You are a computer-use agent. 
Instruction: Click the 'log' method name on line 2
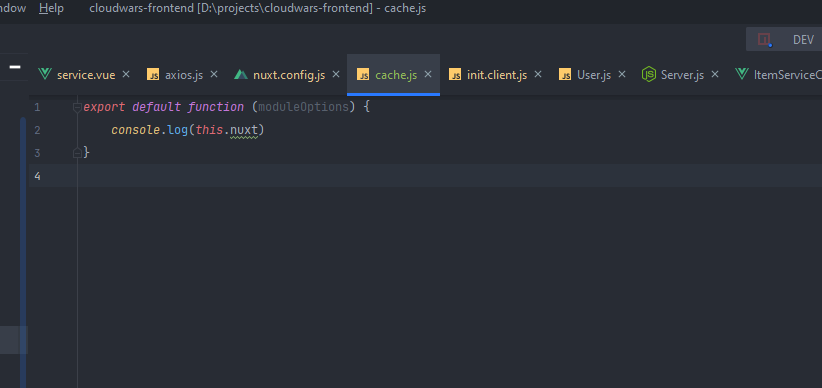(178, 130)
